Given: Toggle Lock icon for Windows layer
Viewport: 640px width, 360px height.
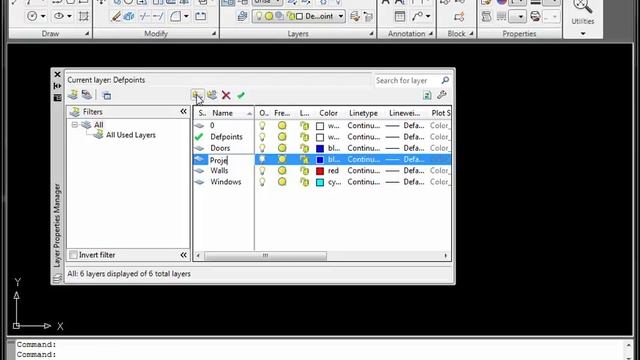Looking at the screenshot, I should pyautogui.click(x=304, y=182).
